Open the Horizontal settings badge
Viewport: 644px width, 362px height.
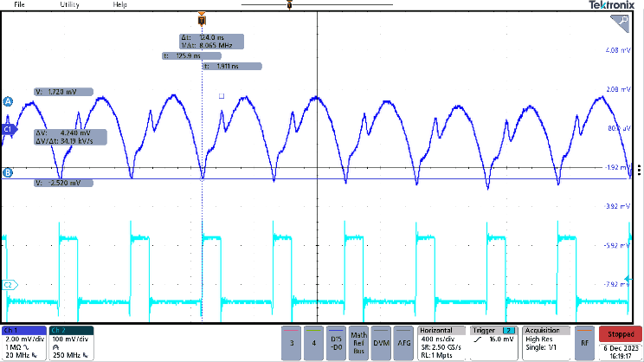click(x=441, y=343)
